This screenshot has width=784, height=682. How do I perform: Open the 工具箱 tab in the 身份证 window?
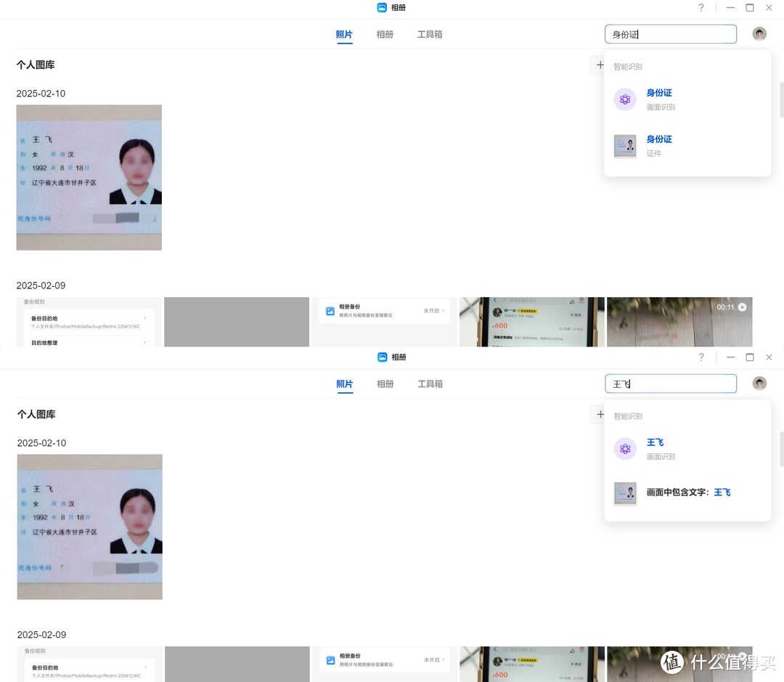pyautogui.click(x=430, y=35)
